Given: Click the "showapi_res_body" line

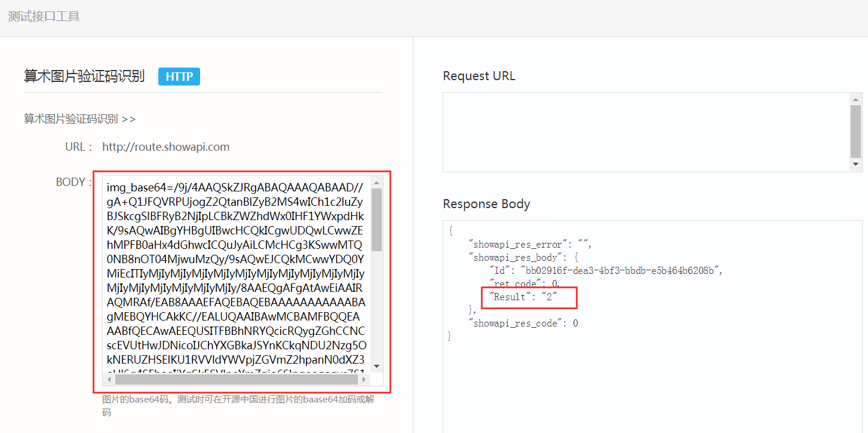Looking at the screenshot, I should (x=524, y=258).
